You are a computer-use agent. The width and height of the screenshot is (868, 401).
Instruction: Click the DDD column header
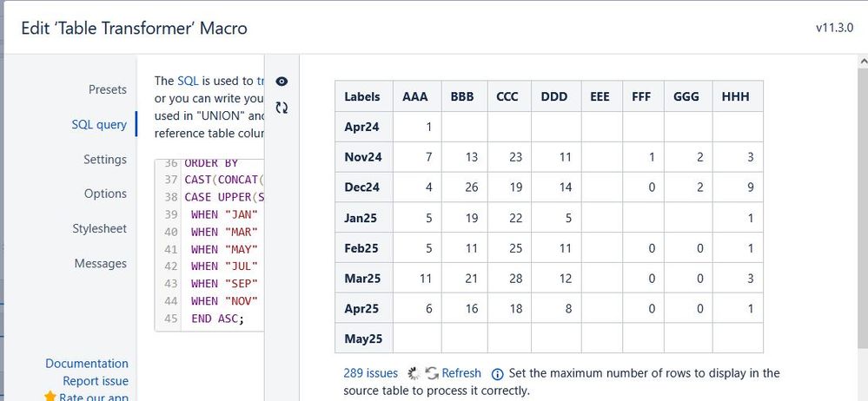pyautogui.click(x=556, y=96)
